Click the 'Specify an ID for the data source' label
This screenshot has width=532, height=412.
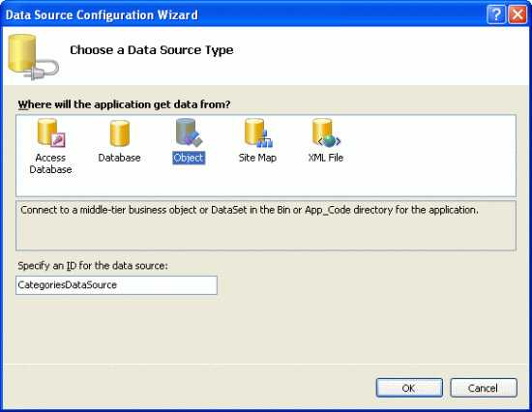click(93, 266)
